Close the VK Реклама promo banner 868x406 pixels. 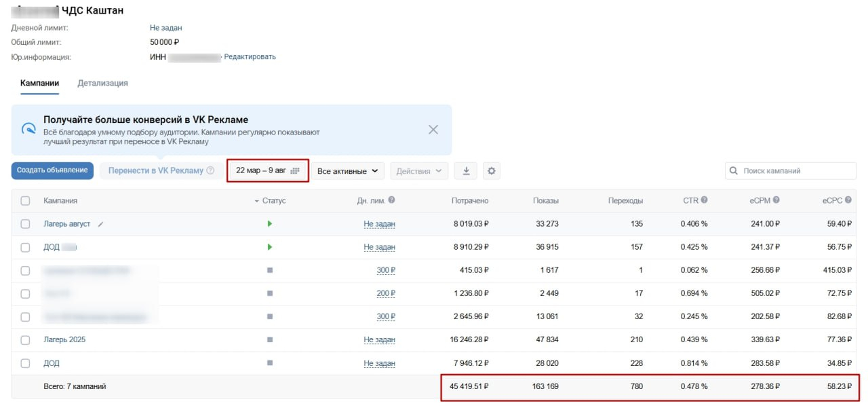(433, 130)
